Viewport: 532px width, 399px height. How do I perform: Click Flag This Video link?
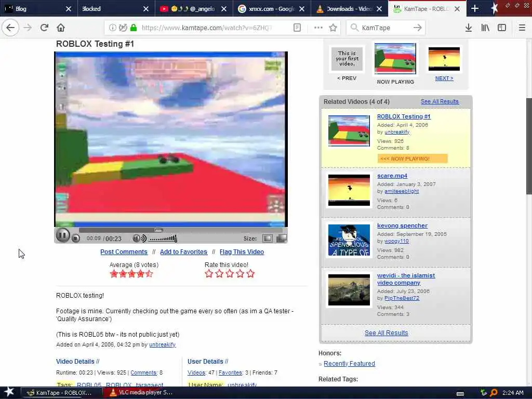point(242,252)
